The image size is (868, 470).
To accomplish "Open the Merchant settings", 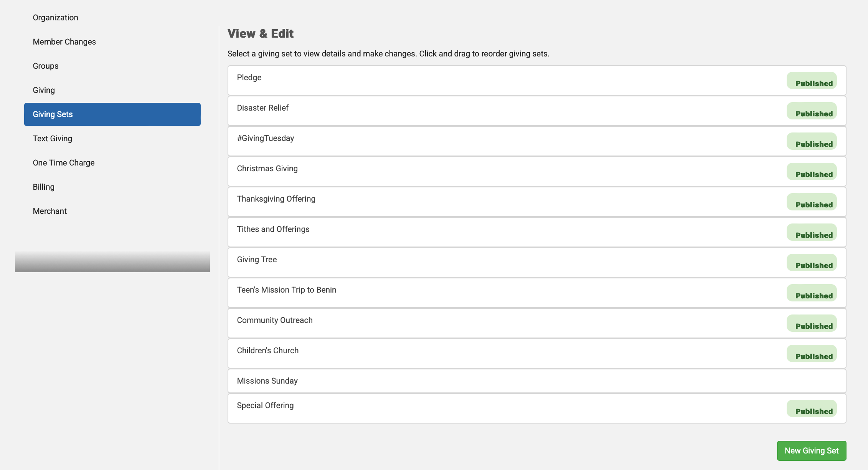I will click(x=50, y=211).
